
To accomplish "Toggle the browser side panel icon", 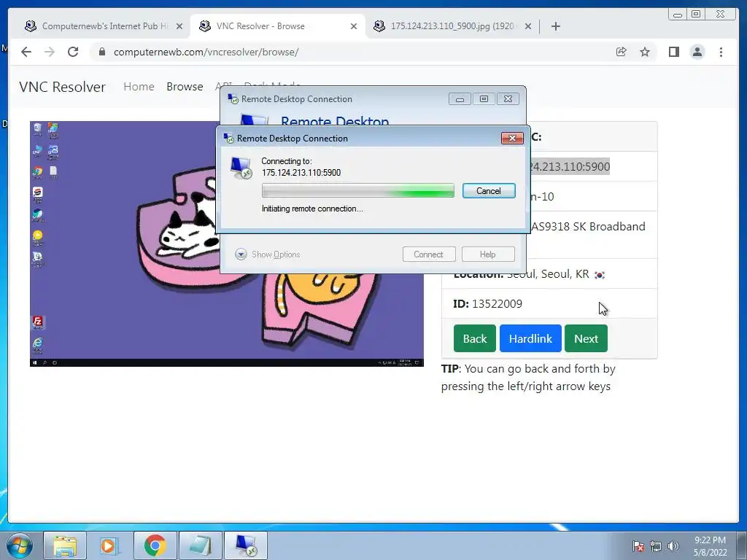I will [x=673, y=52].
